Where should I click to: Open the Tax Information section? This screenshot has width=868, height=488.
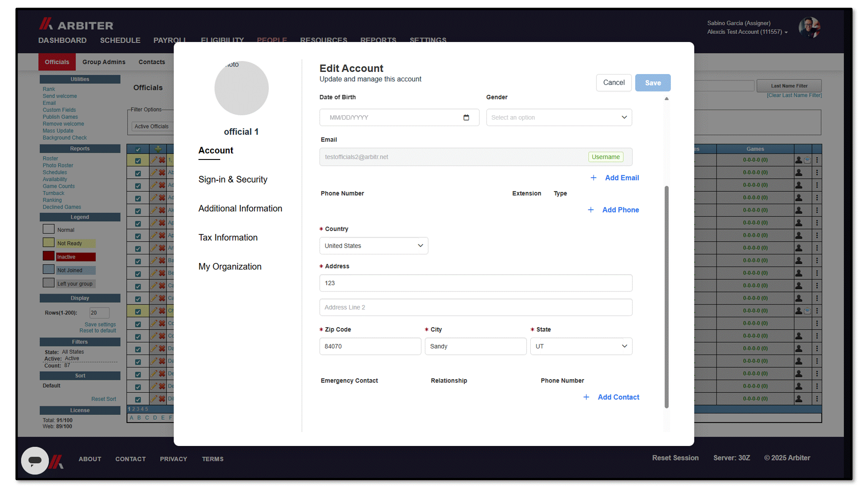tap(228, 238)
